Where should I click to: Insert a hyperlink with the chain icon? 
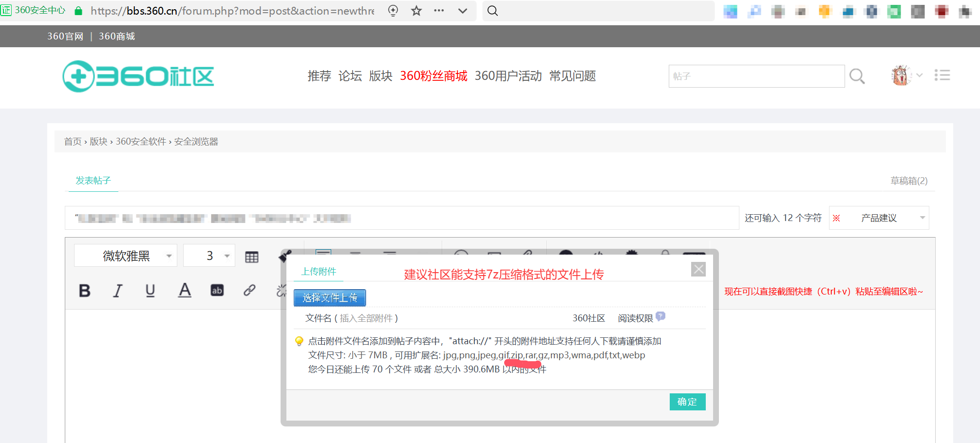[x=249, y=290]
